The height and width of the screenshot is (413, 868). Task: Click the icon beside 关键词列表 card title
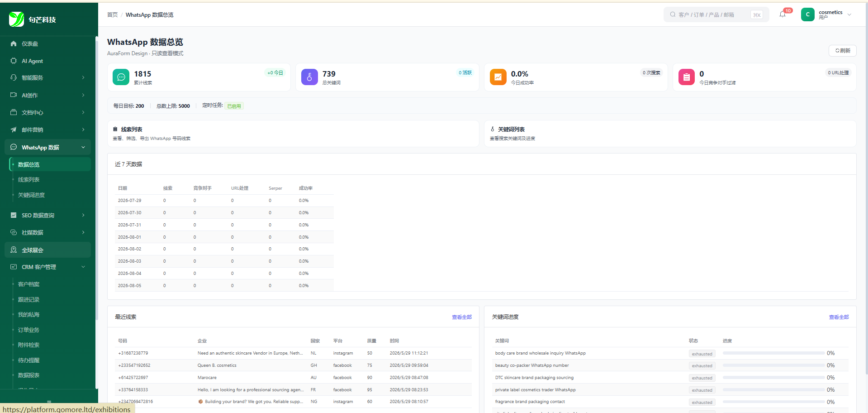click(493, 129)
